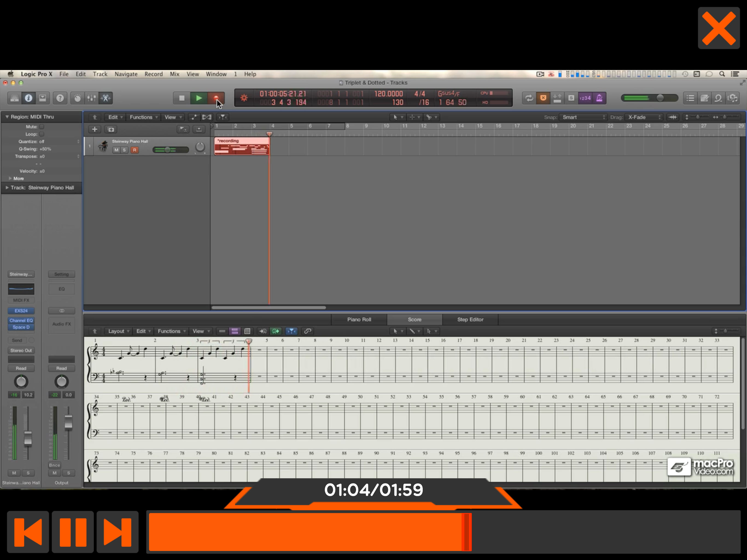Enable the Cycle mode button
Viewport: 747px width, 560px height.
(529, 98)
